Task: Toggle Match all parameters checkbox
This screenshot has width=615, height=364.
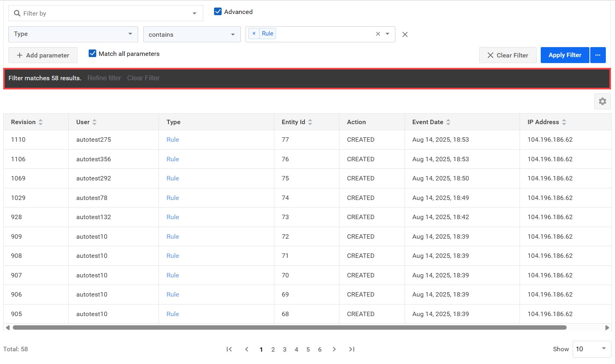Action: point(92,53)
